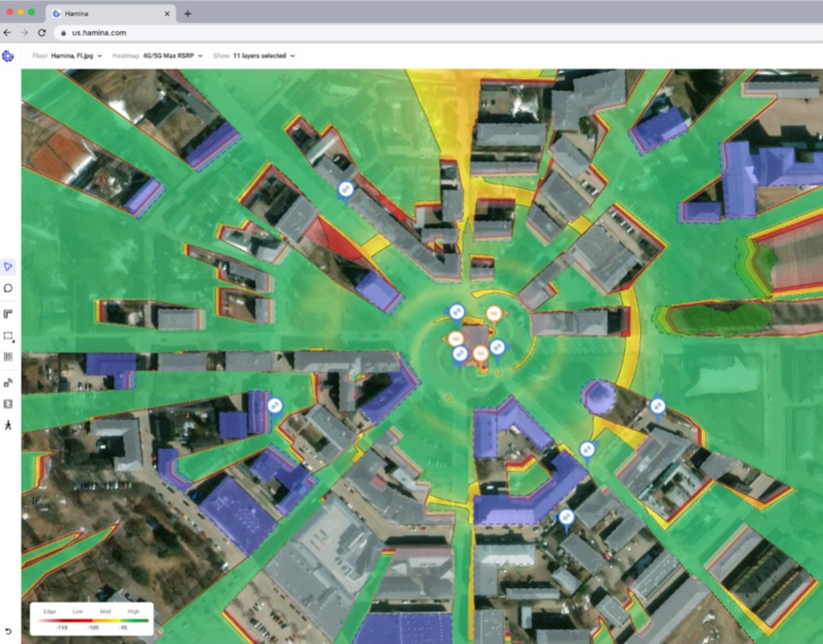Click the RSRP heatmap color legend bar
Viewport: 823px width, 644px height.
[x=91, y=620]
